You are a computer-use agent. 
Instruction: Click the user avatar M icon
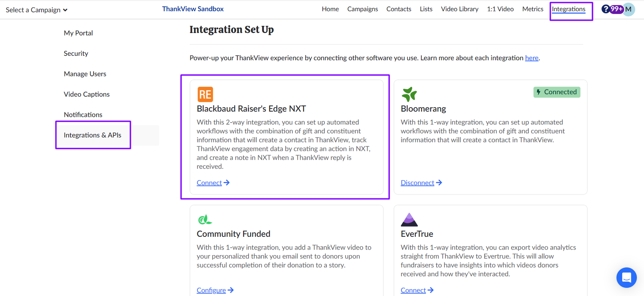(629, 9)
